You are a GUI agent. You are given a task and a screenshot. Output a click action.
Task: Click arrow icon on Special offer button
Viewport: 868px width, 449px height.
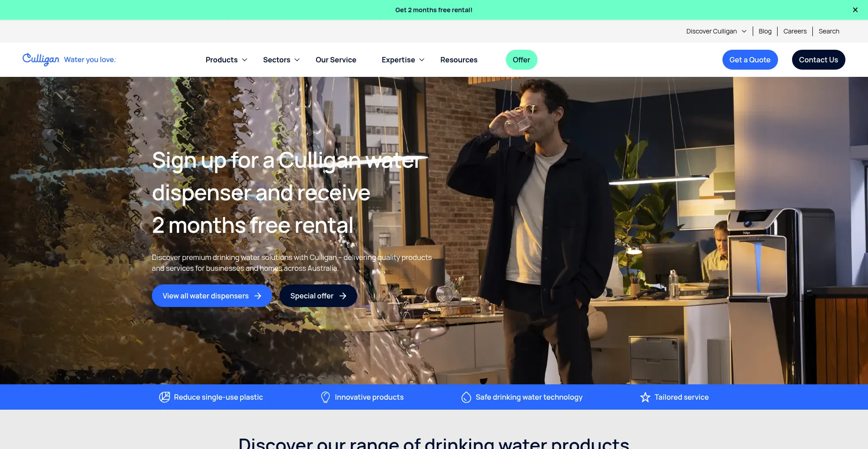[x=343, y=296]
